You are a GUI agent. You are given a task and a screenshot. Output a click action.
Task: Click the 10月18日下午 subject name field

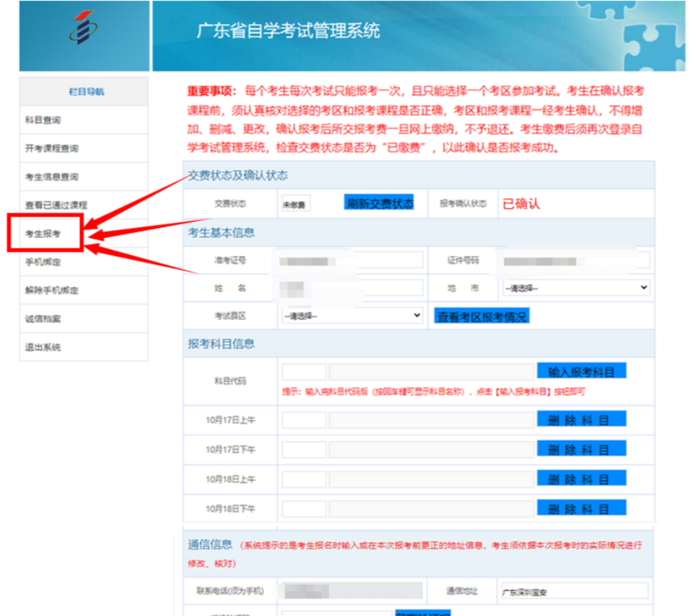[x=431, y=509]
